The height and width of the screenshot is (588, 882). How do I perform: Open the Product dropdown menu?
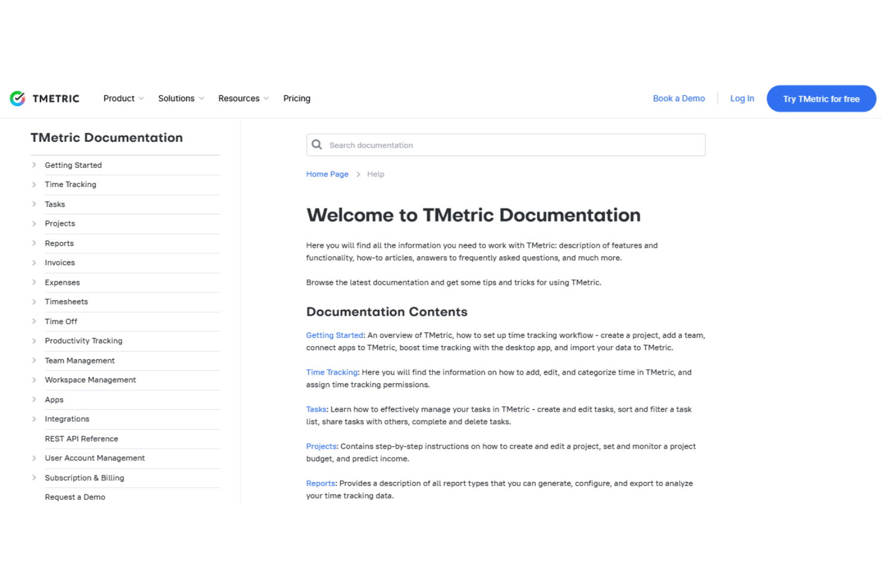[123, 98]
